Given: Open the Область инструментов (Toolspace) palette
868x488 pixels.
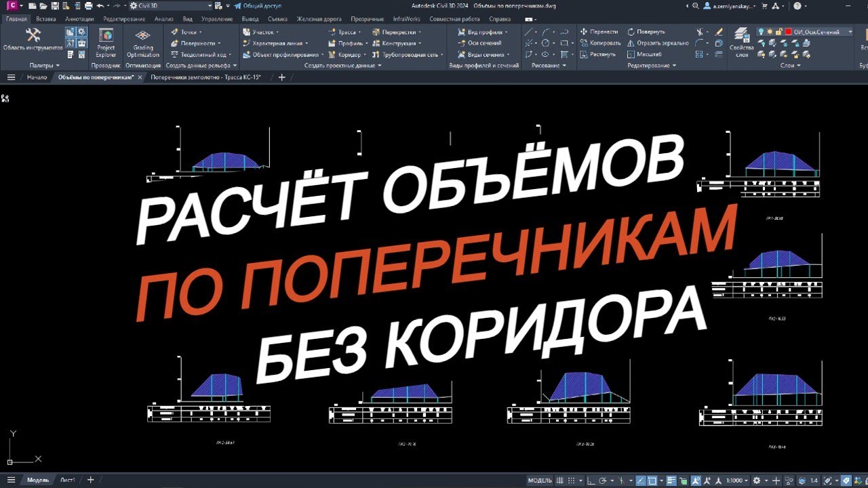Looking at the screenshot, I should pyautogui.click(x=33, y=39).
